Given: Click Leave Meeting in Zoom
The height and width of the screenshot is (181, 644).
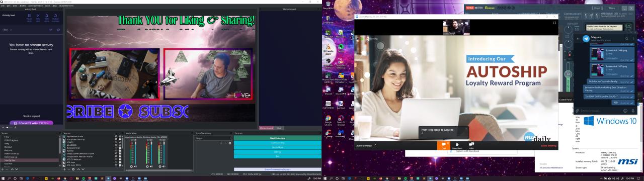Looking at the screenshot, I should 548,146.
